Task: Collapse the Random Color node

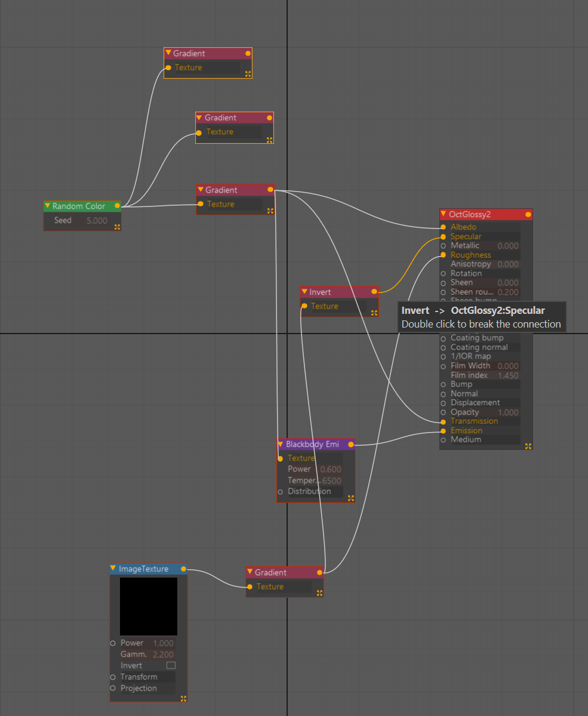Action: (48, 206)
